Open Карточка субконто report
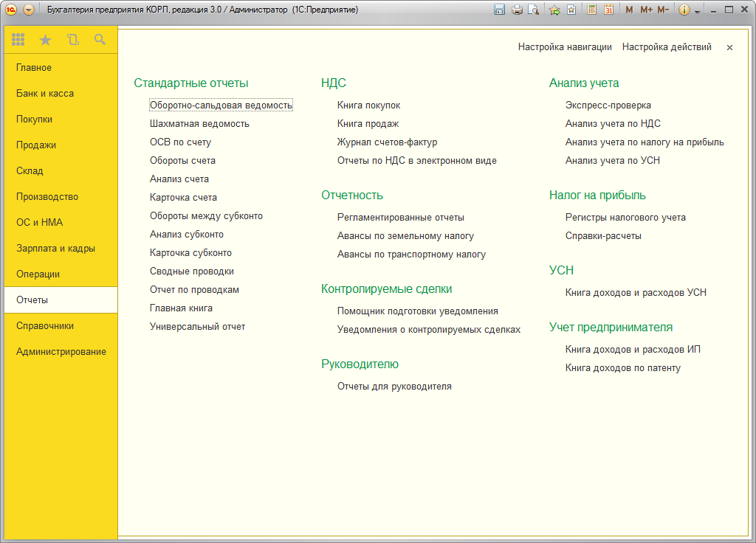The image size is (756, 543). [190, 253]
